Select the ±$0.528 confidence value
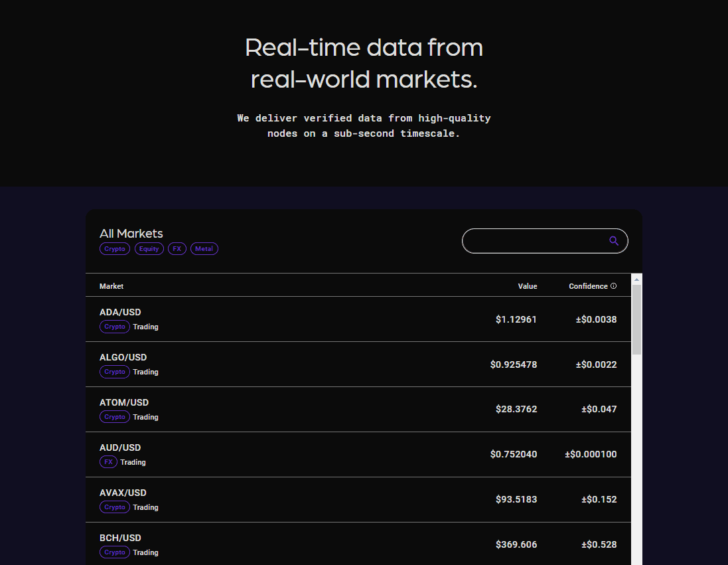Viewport: 728px width, 565px height. [599, 544]
